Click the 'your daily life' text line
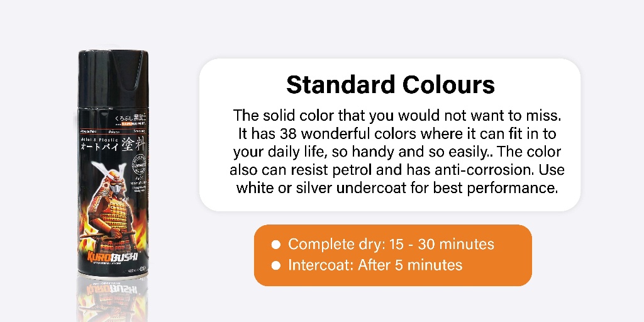Screen dimensions: 644x322 click(397, 152)
